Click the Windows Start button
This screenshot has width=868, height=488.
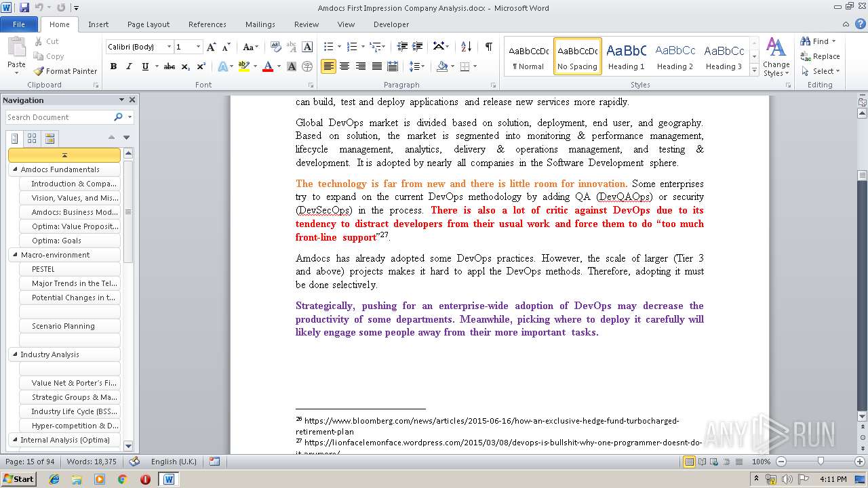click(x=18, y=479)
